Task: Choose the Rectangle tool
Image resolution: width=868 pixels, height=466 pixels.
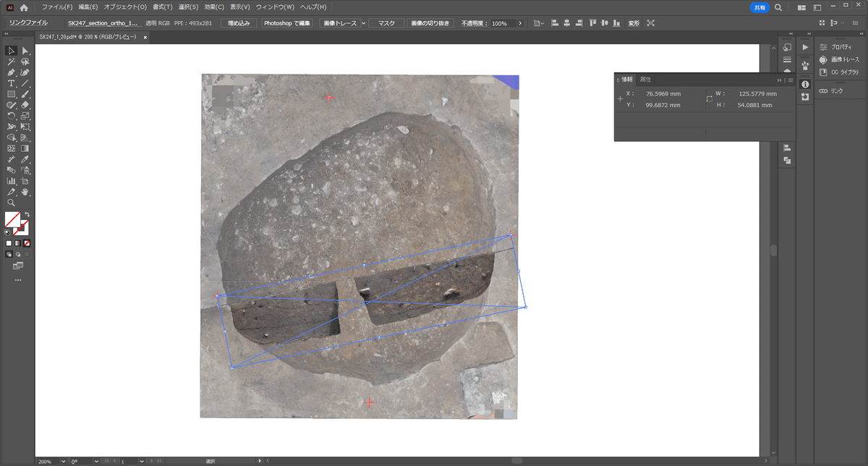Action: (x=12, y=94)
